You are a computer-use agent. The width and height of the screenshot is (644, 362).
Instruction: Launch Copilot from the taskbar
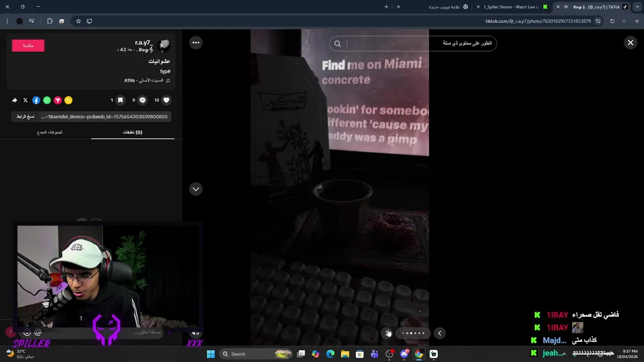point(315,354)
